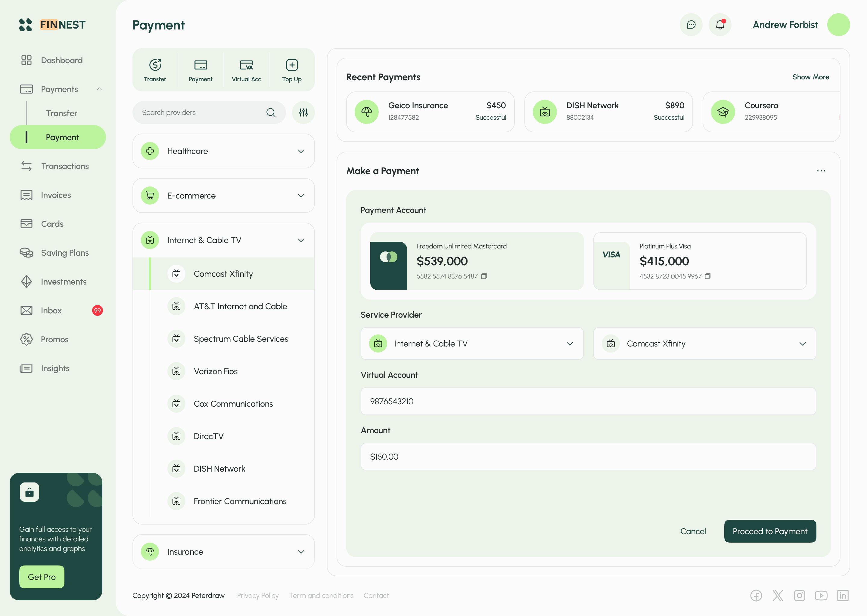Select the Freedom Unlimited Mastercard account
The width and height of the screenshot is (867, 616).
click(x=476, y=261)
